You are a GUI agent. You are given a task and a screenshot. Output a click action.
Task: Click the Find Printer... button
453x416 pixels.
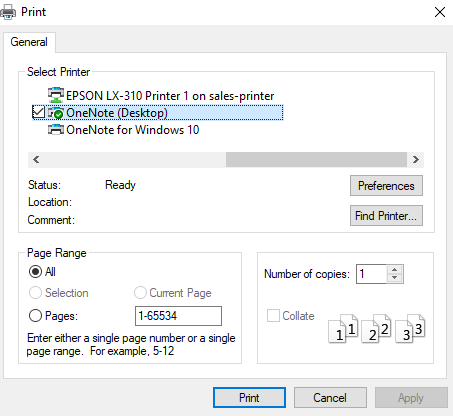coord(386,216)
